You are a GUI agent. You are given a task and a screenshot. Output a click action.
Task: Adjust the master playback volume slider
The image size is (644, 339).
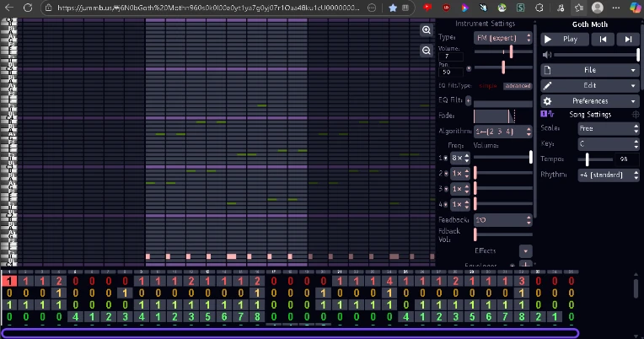pos(597,55)
